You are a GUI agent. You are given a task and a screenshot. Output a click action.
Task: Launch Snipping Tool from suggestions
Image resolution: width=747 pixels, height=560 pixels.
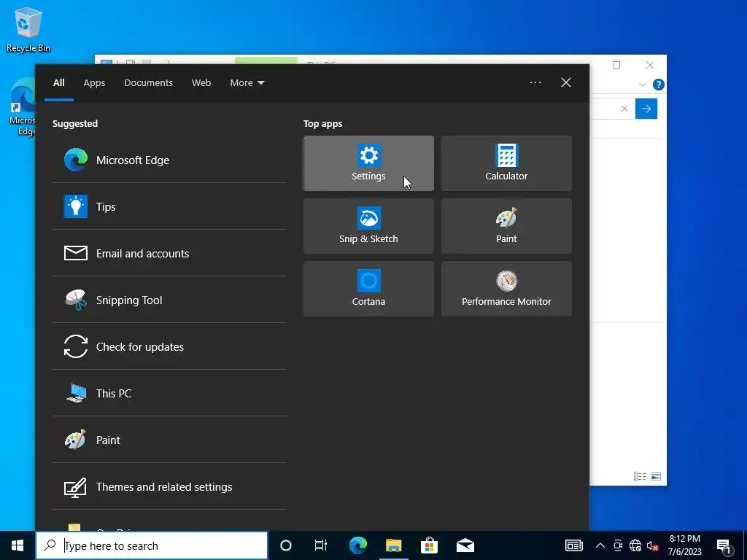(169, 300)
